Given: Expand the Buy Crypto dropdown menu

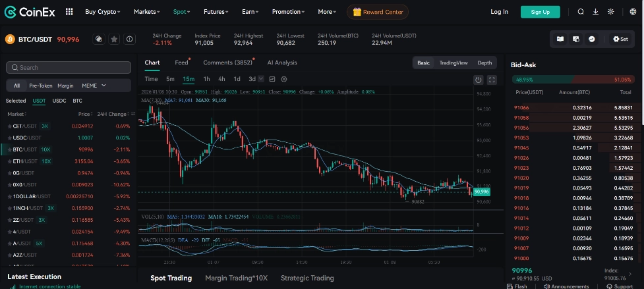Looking at the screenshot, I should [103, 12].
